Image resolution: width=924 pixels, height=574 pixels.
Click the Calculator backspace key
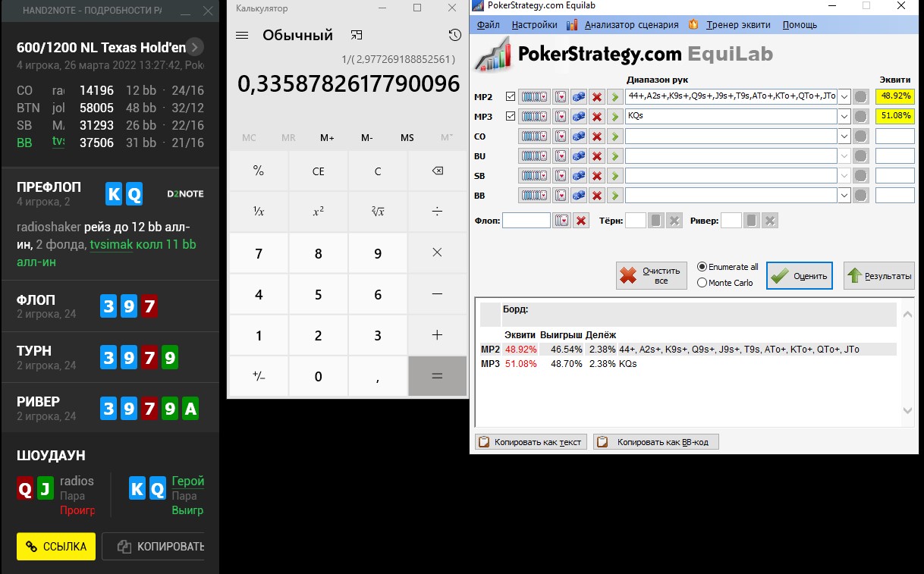click(437, 171)
